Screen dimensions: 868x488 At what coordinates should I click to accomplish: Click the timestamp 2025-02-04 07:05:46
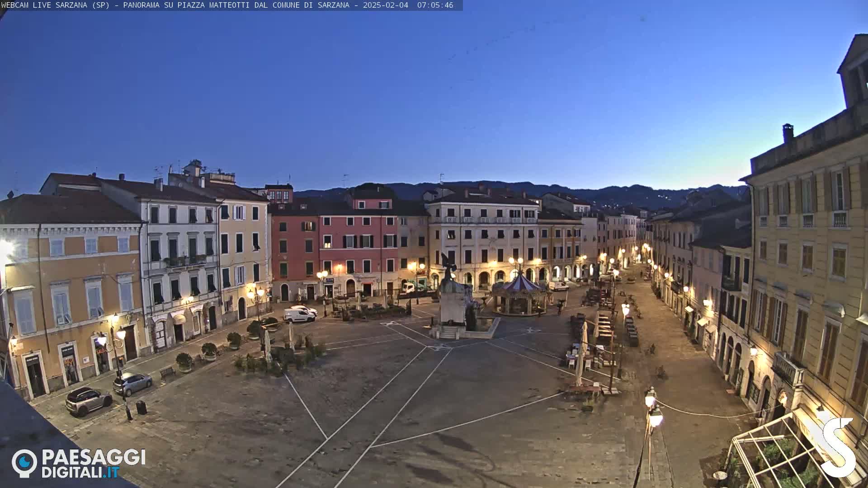[x=408, y=5]
